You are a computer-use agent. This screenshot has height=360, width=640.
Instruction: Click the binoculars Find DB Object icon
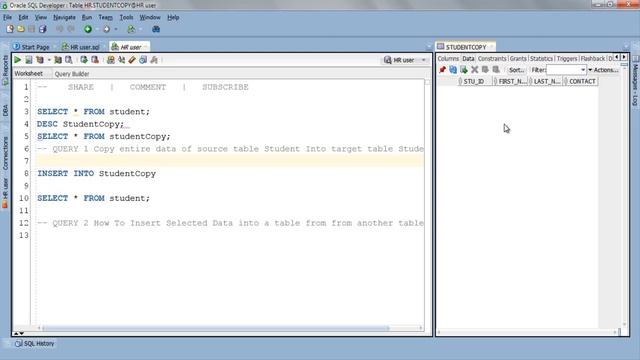pos(156,29)
